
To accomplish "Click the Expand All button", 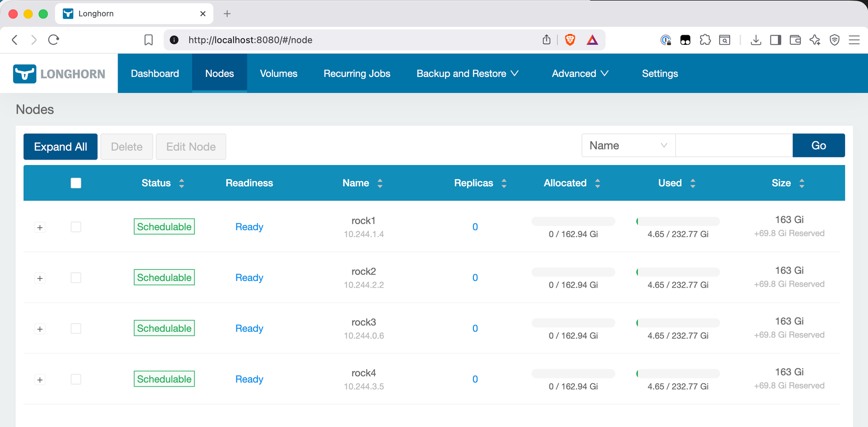I will tap(60, 146).
